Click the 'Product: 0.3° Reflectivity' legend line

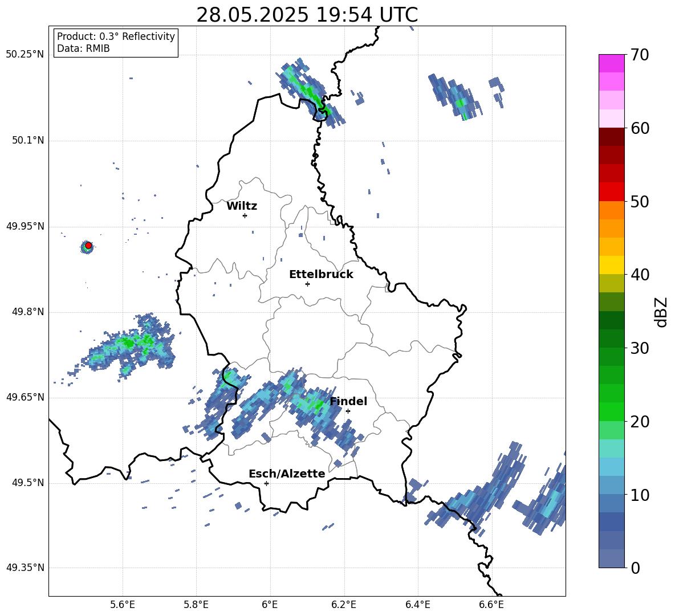[116, 36]
